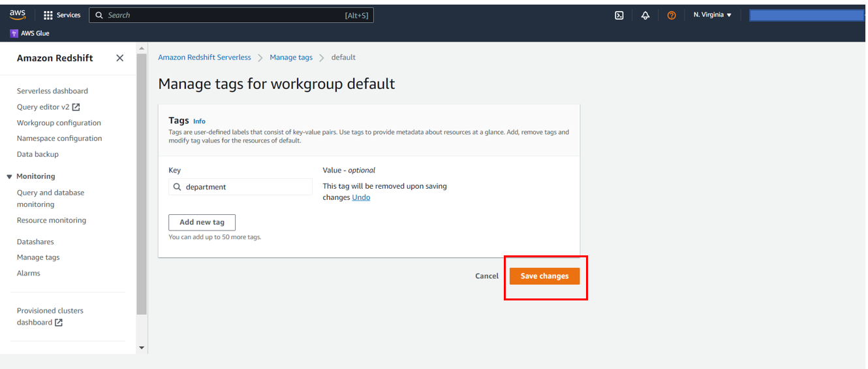The image size is (868, 369).
Task: Open Workgroup configuration
Action: (x=59, y=123)
